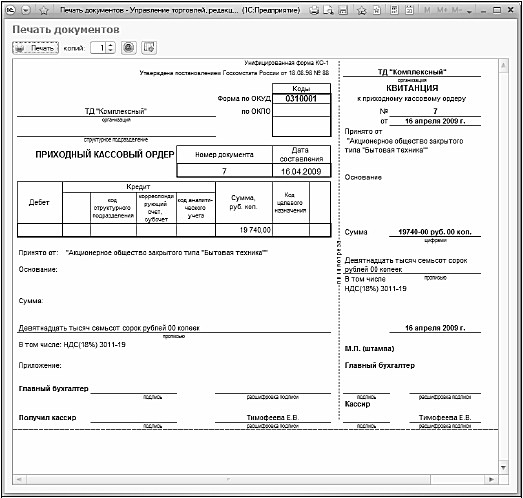This screenshot has height=498, width=523.
Task: Open the calculator icon in title bar
Action: click(x=394, y=10)
